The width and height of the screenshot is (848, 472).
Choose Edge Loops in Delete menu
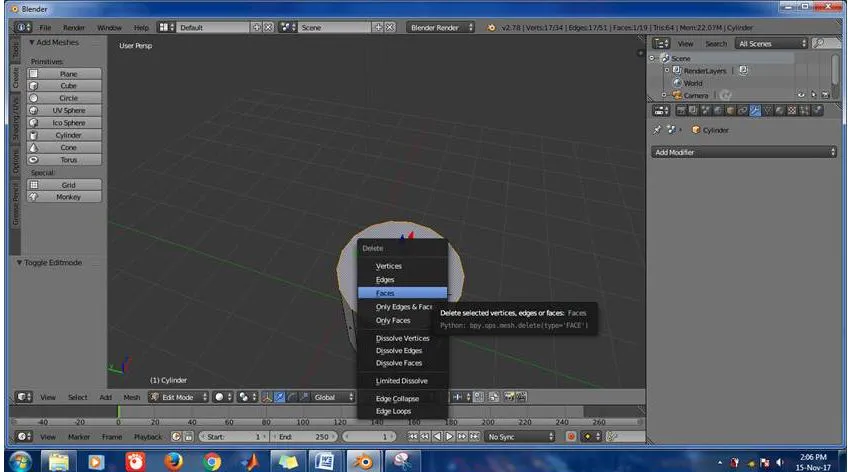(402, 411)
